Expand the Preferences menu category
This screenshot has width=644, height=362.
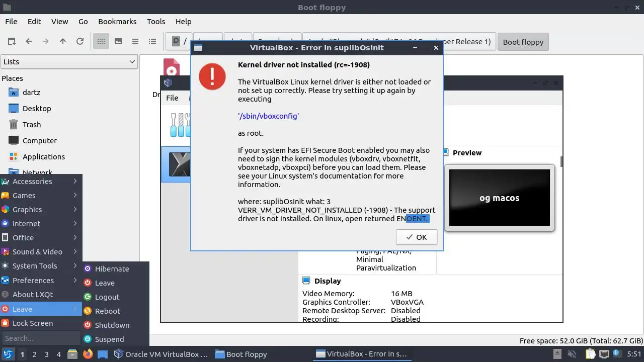coord(41,281)
